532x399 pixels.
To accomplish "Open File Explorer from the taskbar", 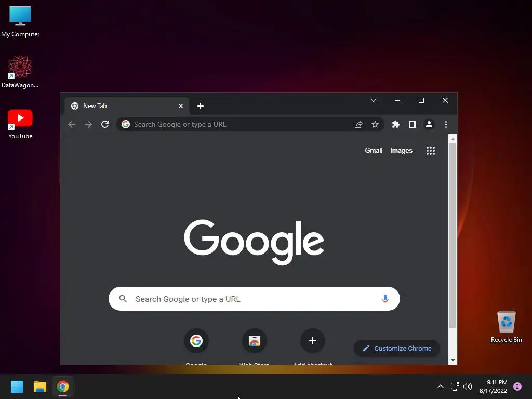I will 39,387.
